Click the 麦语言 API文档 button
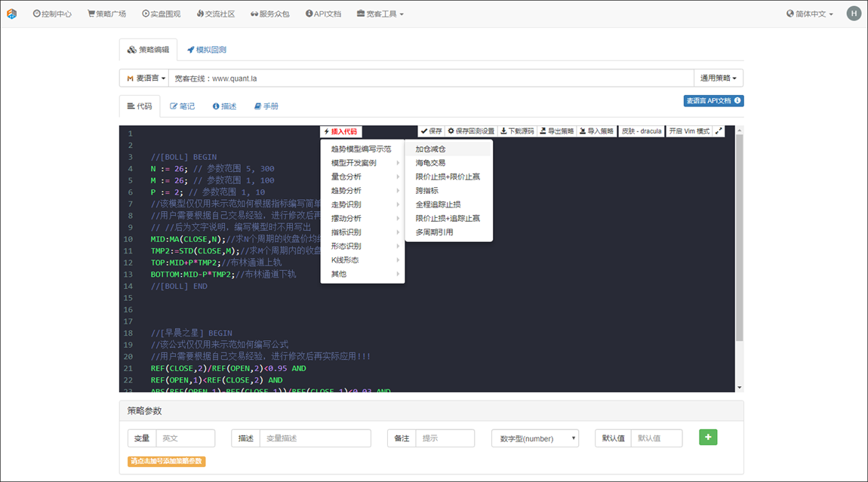This screenshot has width=868, height=482. (713, 101)
